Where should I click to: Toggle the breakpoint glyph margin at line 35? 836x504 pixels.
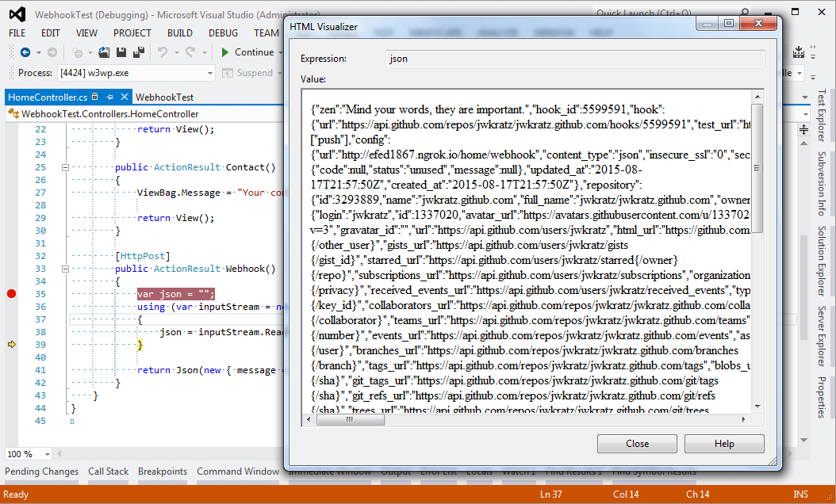pos(11,293)
